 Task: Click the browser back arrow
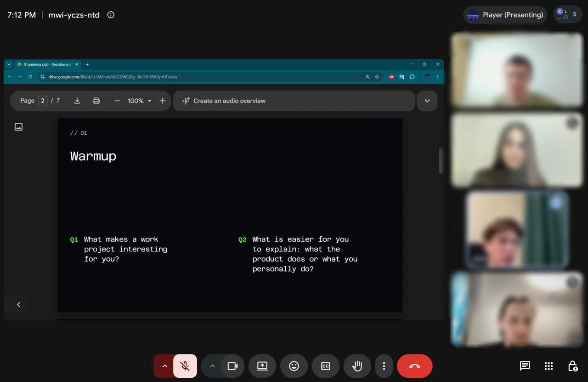(x=10, y=77)
